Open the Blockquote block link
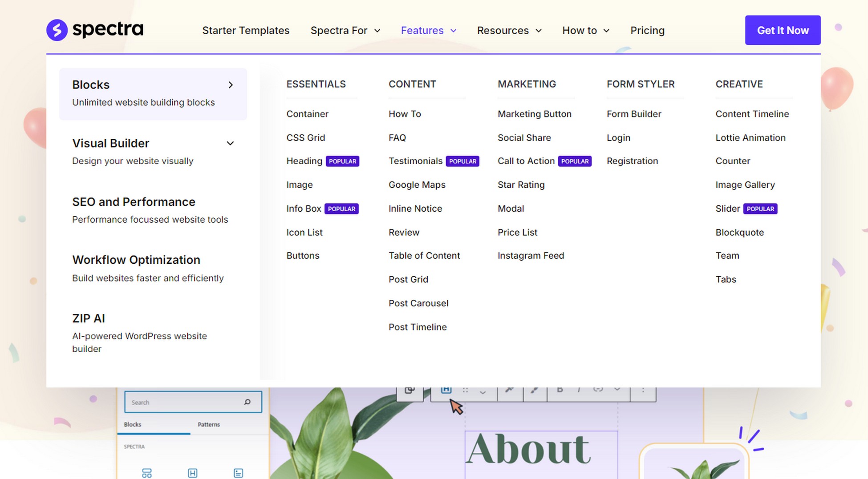Image resolution: width=868 pixels, height=479 pixels. coord(739,232)
